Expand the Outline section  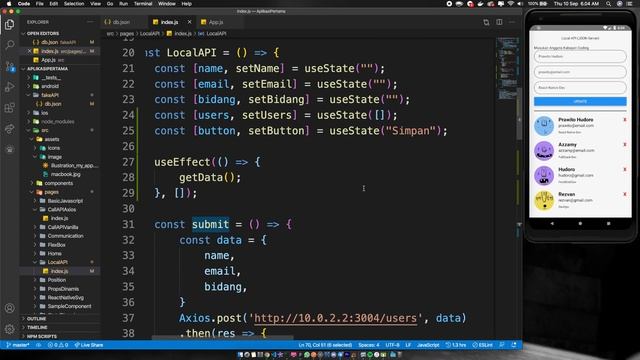pyautogui.click(x=61, y=319)
